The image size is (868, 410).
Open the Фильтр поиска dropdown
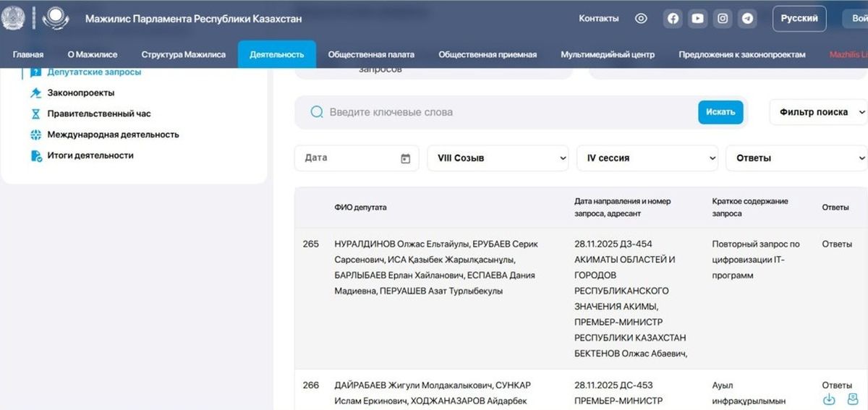click(818, 112)
